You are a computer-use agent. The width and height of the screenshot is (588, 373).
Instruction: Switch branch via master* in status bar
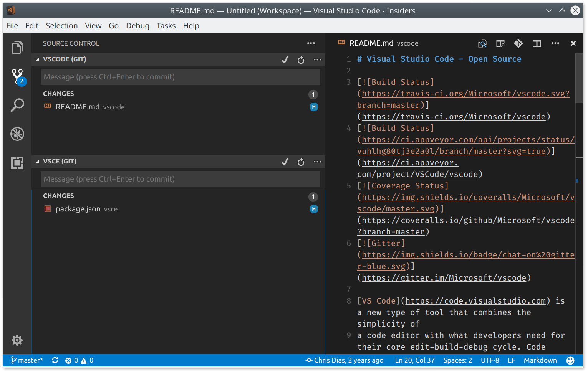[x=27, y=360]
